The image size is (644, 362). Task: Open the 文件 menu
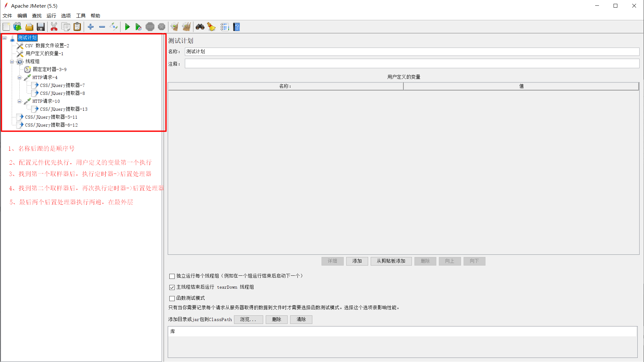7,16
